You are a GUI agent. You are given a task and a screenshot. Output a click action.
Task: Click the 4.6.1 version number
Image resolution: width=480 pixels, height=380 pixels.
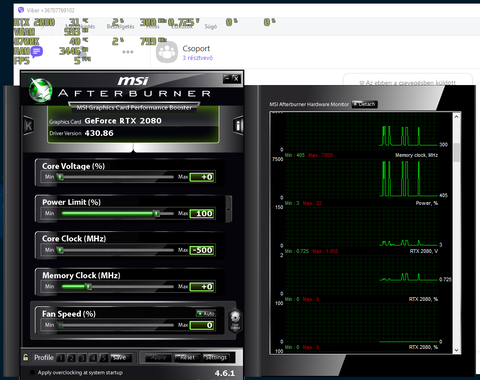pyautogui.click(x=225, y=373)
